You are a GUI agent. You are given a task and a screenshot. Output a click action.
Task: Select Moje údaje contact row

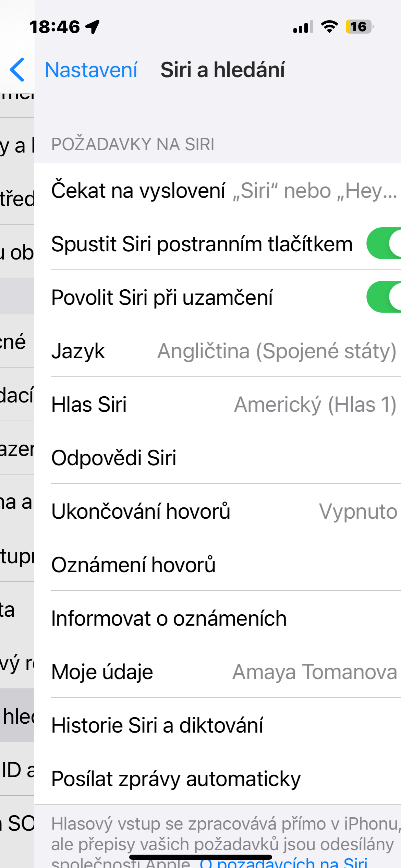pyautogui.click(x=224, y=672)
